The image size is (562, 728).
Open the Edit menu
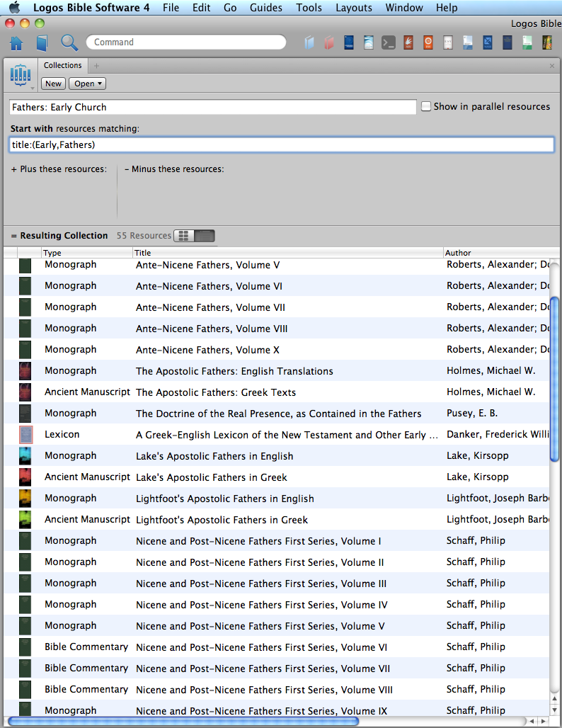coord(202,7)
